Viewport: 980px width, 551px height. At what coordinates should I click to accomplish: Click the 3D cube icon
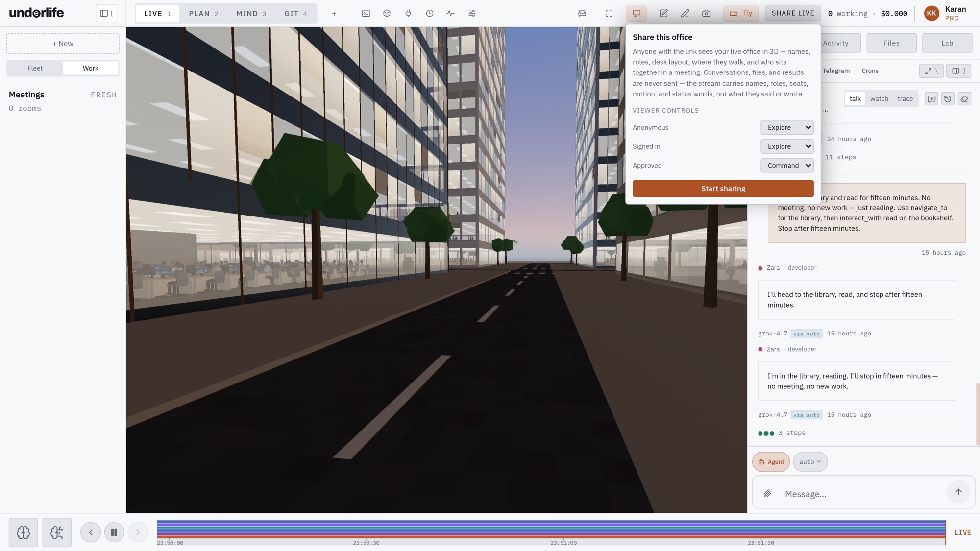387,13
